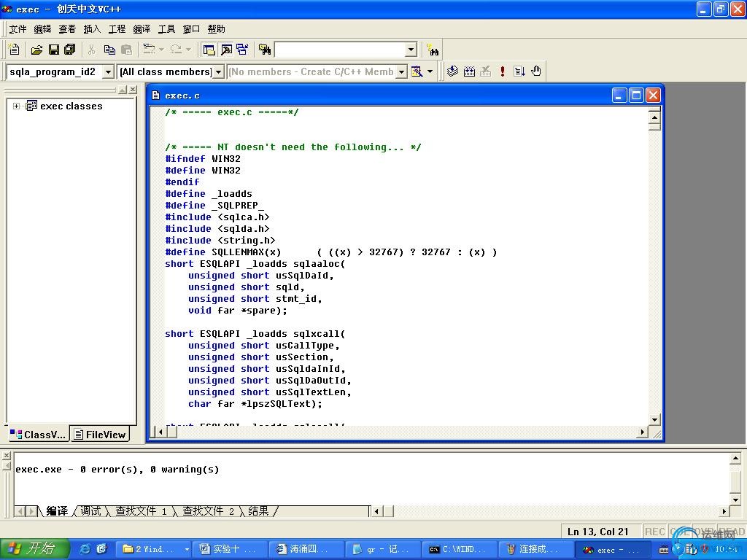Click the code editor scroll-down arrow

[x=654, y=419]
